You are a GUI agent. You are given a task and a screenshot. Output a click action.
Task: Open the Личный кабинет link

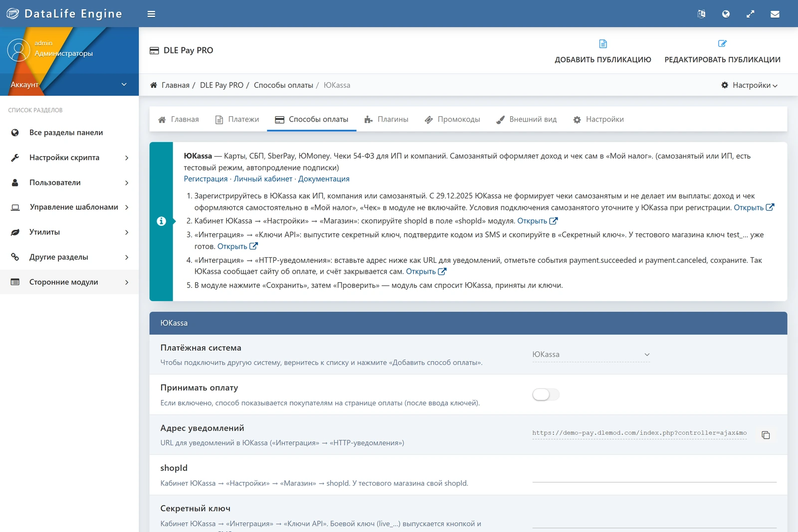tap(263, 179)
